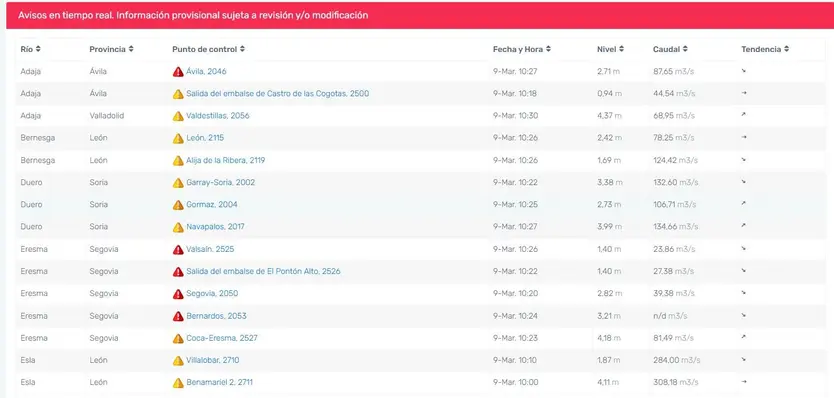Click the red 'Avisos en tiempo real' banner

(x=420, y=15)
